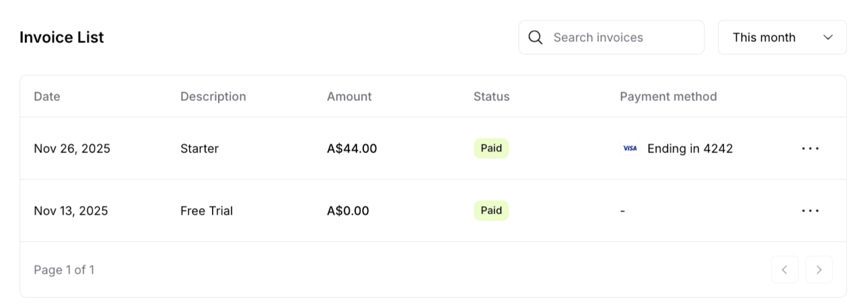Click the A$44.00 amount
The height and width of the screenshot is (305, 868).
click(352, 149)
